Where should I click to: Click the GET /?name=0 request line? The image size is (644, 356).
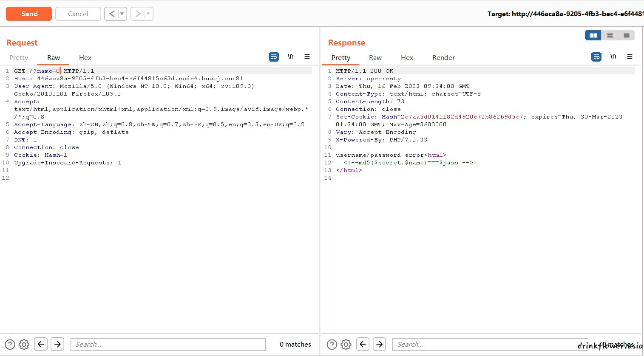(x=54, y=71)
